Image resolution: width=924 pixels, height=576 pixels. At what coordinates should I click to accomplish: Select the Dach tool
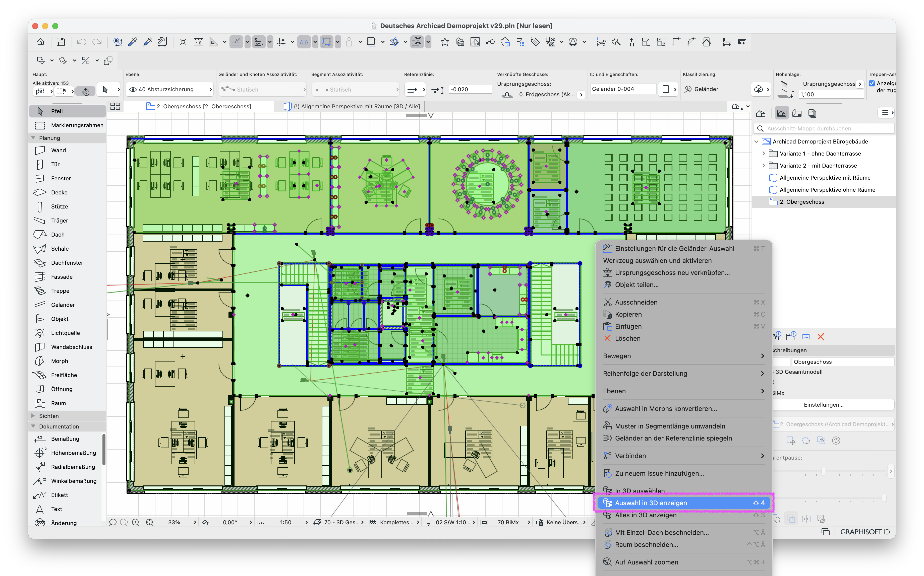pyautogui.click(x=68, y=235)
